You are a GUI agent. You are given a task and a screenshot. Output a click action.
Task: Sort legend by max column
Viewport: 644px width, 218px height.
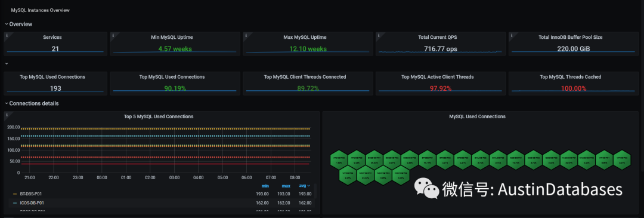point(286,186)
